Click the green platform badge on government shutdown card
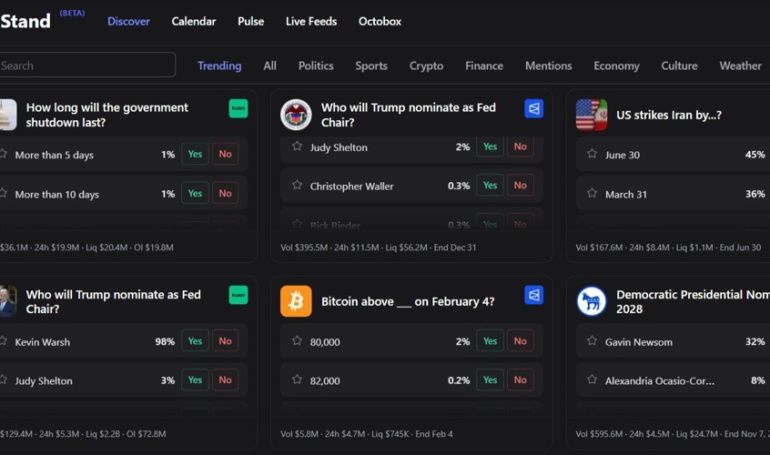Viewport: 770px width, 455px height. 238,108
